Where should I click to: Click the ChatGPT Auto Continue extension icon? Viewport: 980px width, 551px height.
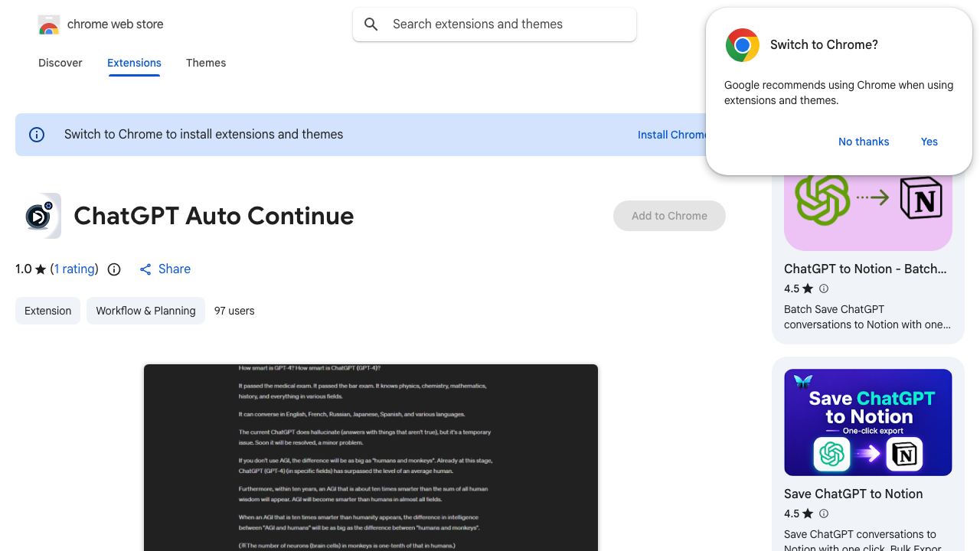point(38,216)
